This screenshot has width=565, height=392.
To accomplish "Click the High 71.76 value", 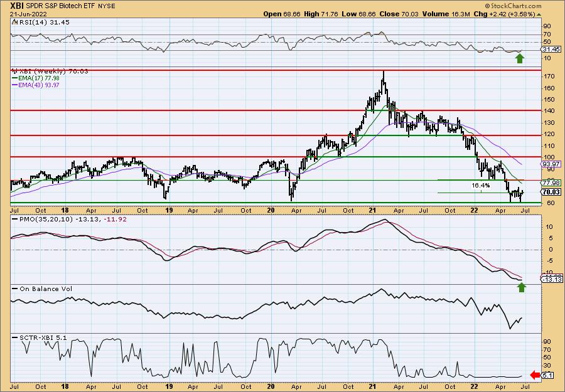I will point(322,14).
